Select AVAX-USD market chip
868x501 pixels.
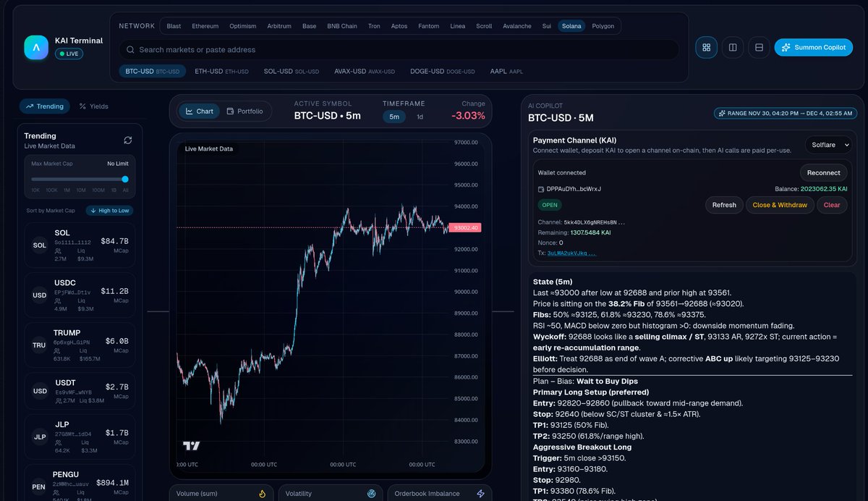coord(365,72)
